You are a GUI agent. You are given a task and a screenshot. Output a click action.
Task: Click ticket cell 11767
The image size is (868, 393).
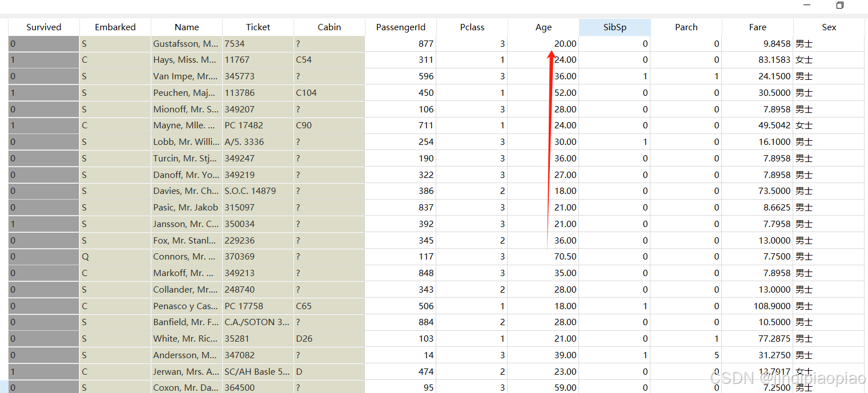point(258,60)
